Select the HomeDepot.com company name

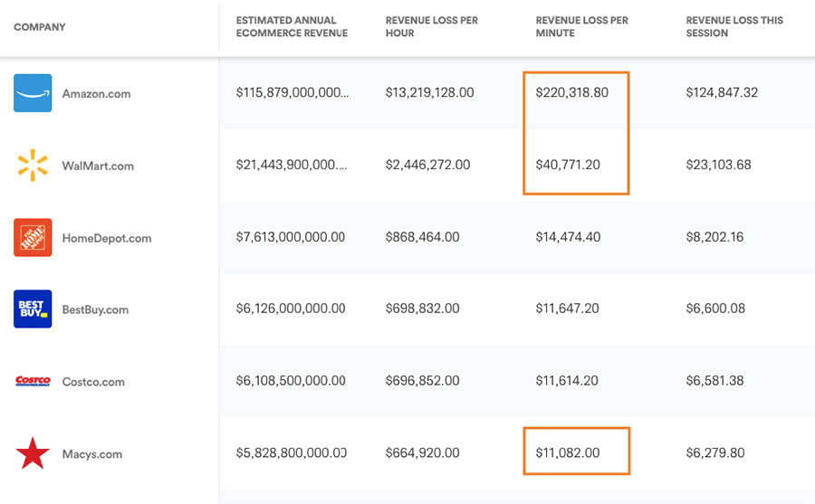[x=107, y=239]
